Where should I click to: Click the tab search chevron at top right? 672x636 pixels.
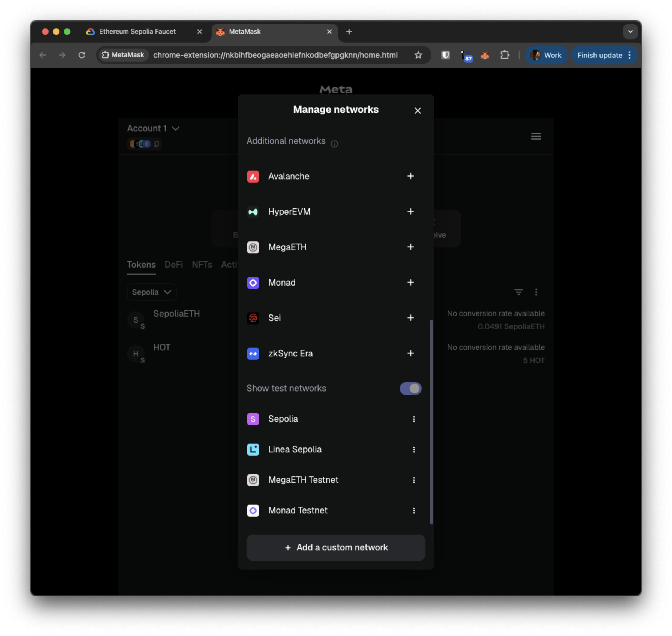[x=630, y=32]
